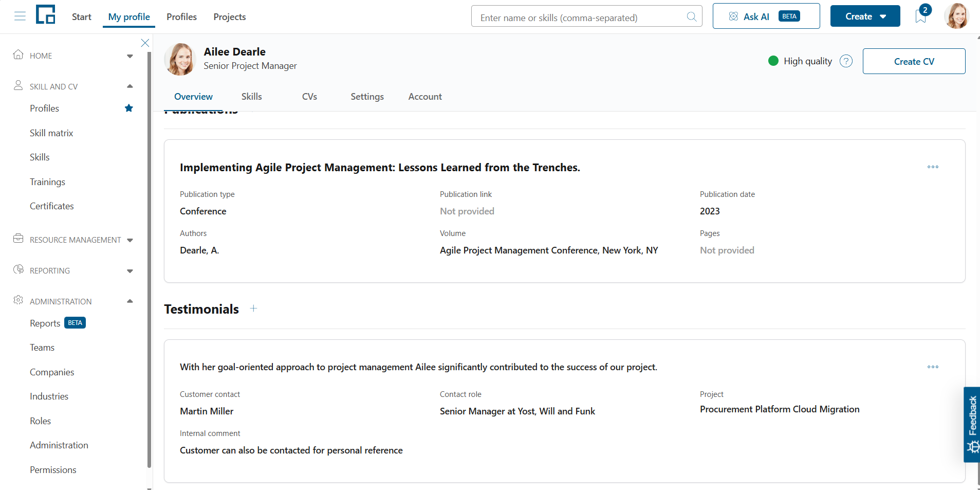The height and width of the screenshot is (490, 980).
Task: Switch to the Settings tab
Action: click(367, 97)
